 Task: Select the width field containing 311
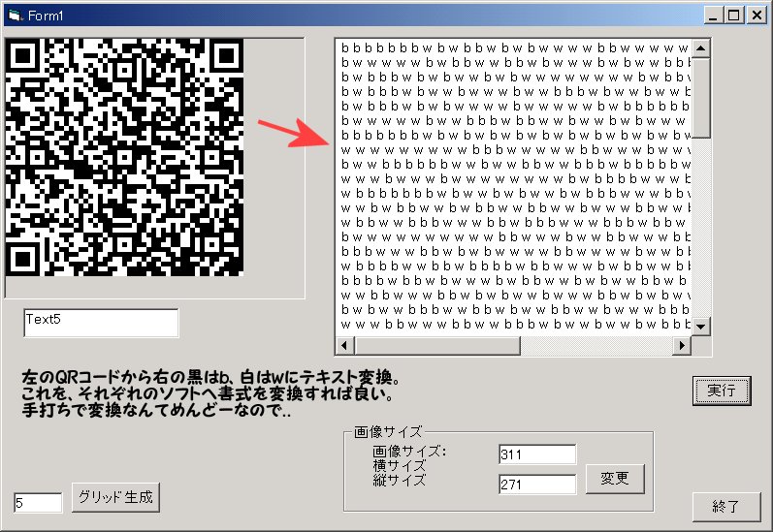[x=537, y=454]
